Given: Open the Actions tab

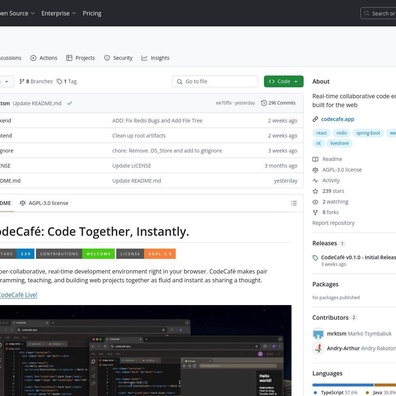Looking at the screenshot, I should (x=44, y=58).
